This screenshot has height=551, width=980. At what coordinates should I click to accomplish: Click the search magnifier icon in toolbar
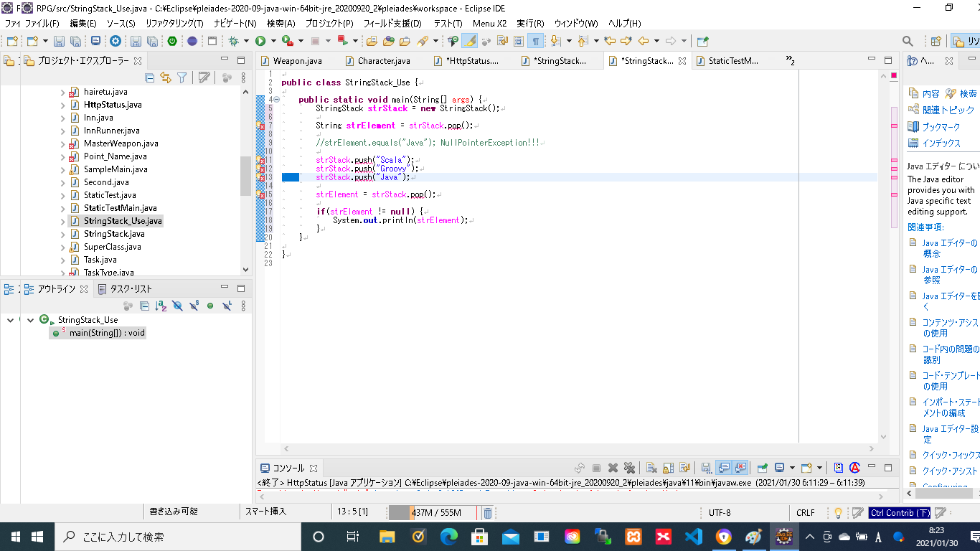(908, 42)
